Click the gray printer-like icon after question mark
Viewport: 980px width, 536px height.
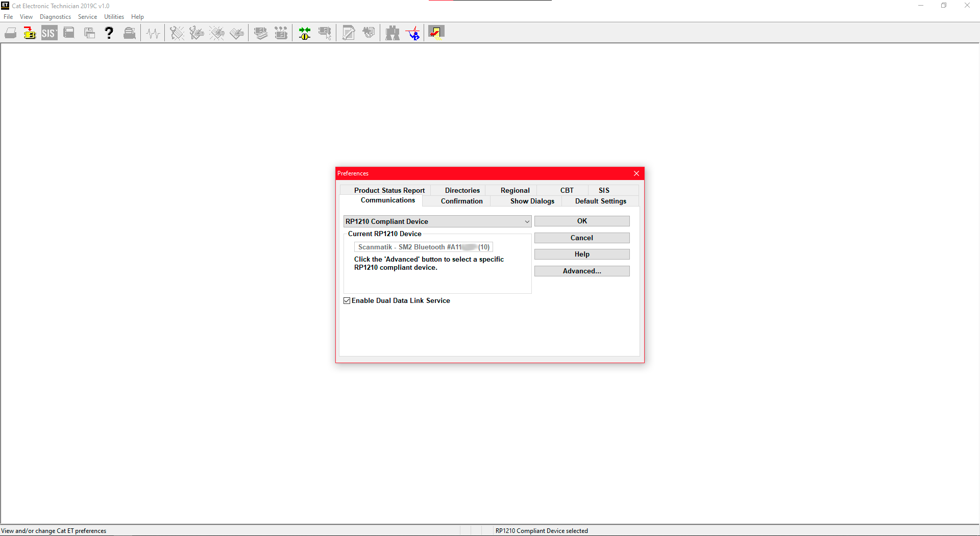pyautogui.click(x=130, y=33)
